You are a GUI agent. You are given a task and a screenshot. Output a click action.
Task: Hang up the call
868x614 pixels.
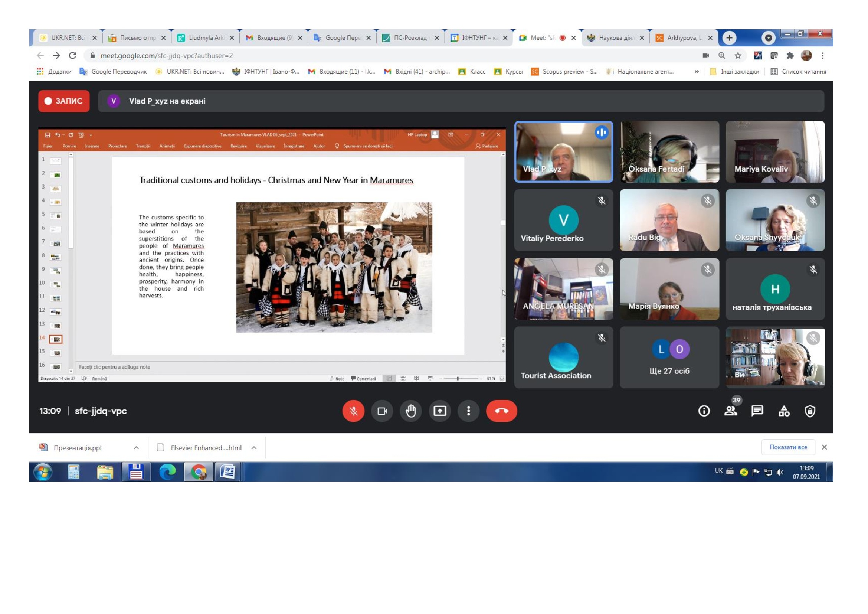pos(501,411)
